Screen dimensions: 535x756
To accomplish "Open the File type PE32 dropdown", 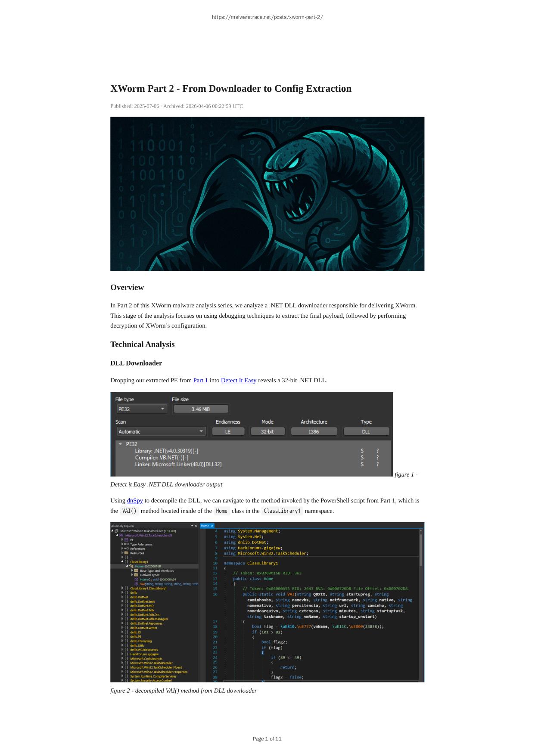I will 142,409.
